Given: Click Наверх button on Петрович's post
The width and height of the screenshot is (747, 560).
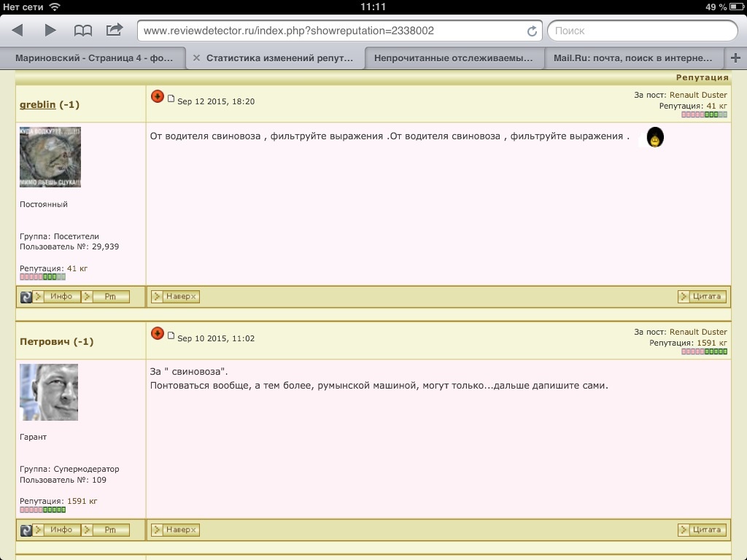Looking at the screenshot, I should (x=175, y=530).
